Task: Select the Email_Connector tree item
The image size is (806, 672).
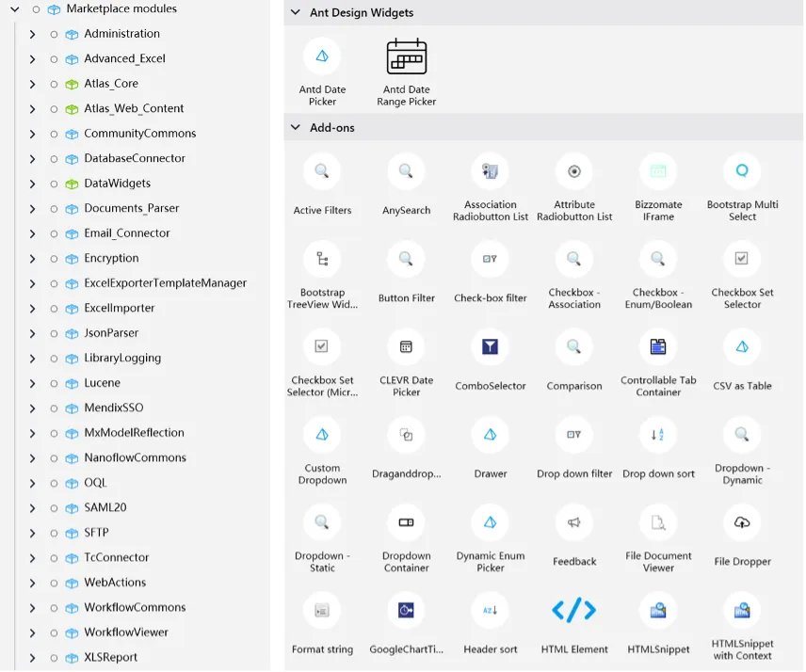Action: [127, 233]
